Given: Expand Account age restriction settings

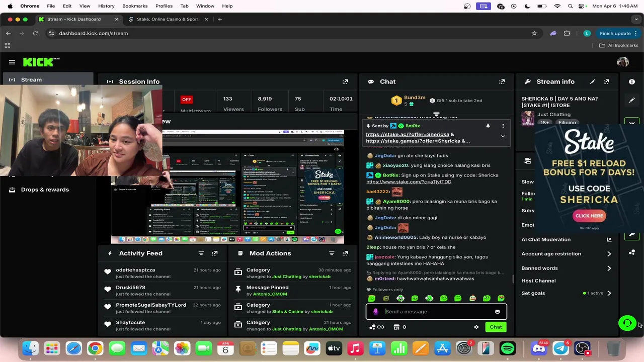Looking at the screenshot, I should tap(609, 254).
